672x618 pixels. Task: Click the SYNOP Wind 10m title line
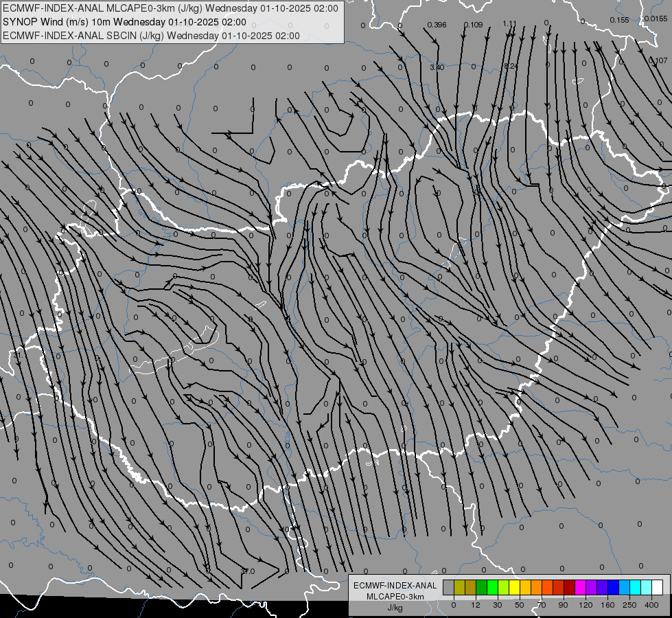point(124,22)
